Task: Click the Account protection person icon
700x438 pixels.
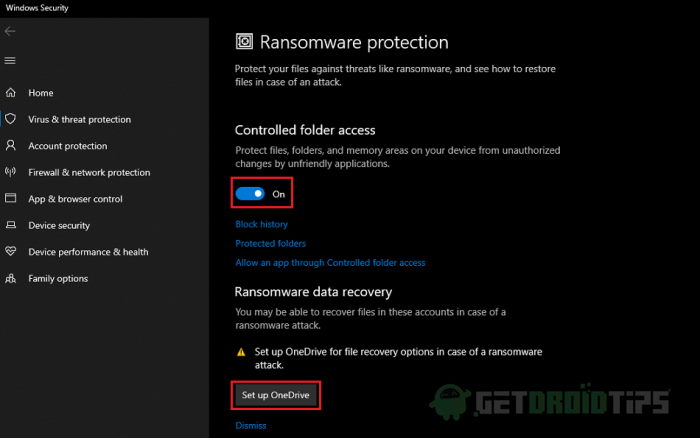Action: (11, 145)
